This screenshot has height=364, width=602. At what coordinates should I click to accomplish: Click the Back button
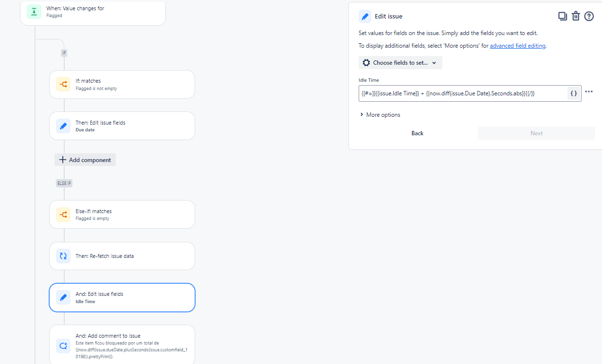[418, 133]
